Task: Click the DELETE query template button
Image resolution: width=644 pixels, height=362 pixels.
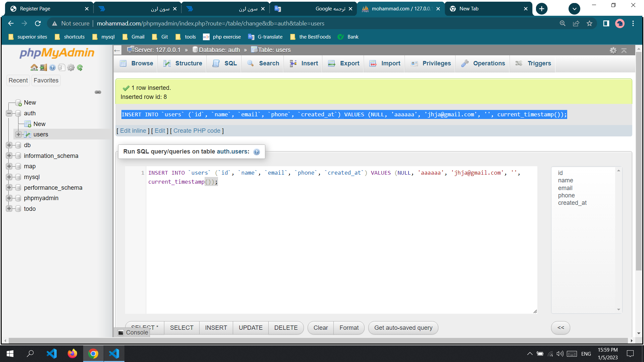Action: coord(286,328)
